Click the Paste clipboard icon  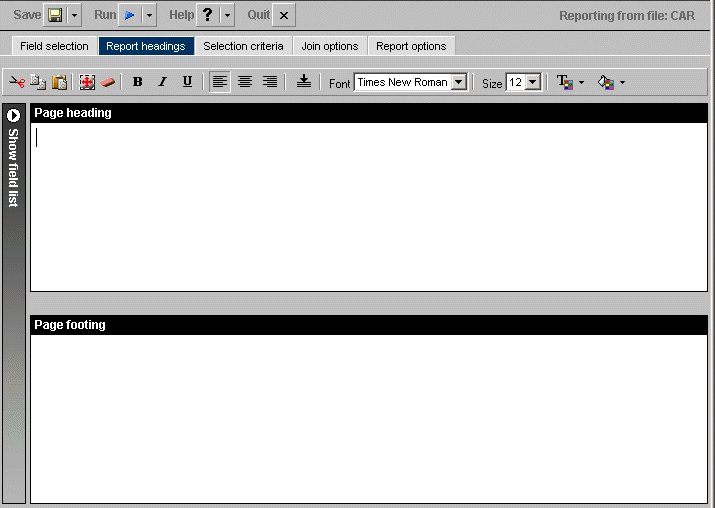tap(59, 82)
